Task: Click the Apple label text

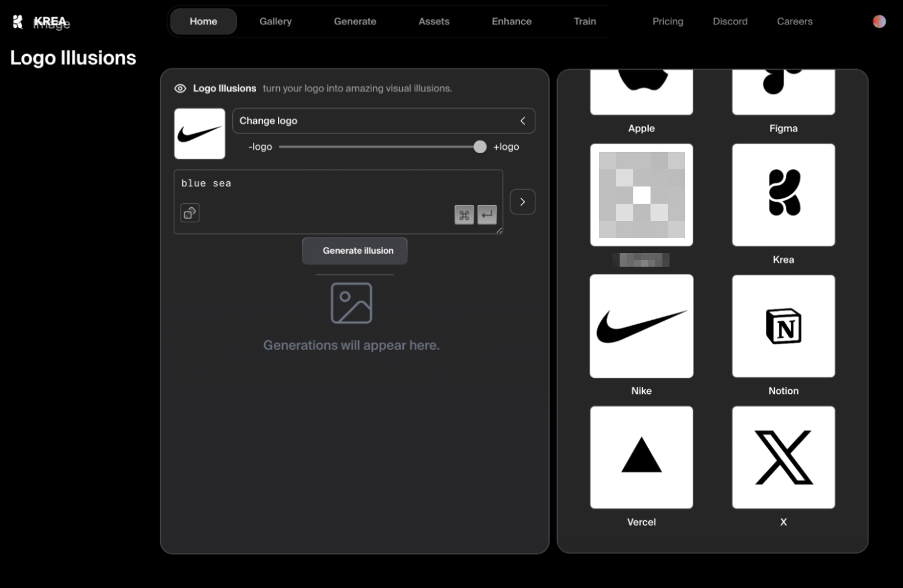Action: pos(642,128)
